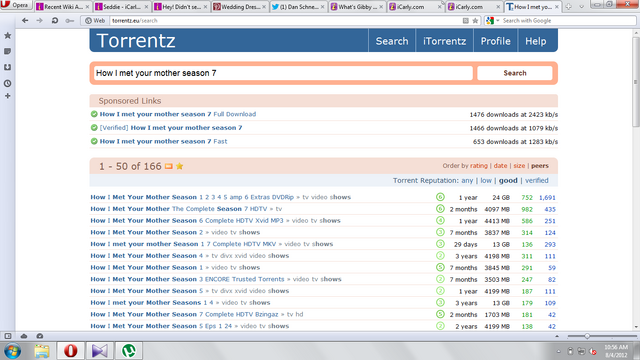Open the History clock panel in sidebar
The image size is (640, 360).
click(7, 83)
